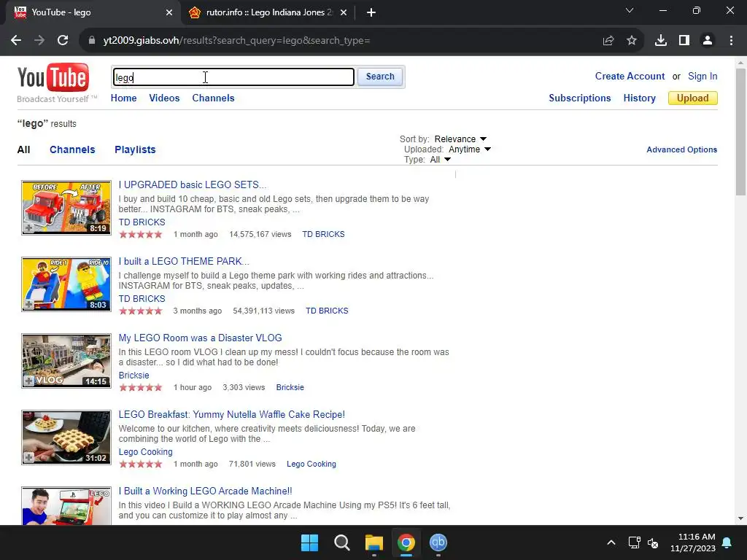Open Chrome three-dot menu
The width and height of the screenshot is (747, 560).
pos(731,41)
